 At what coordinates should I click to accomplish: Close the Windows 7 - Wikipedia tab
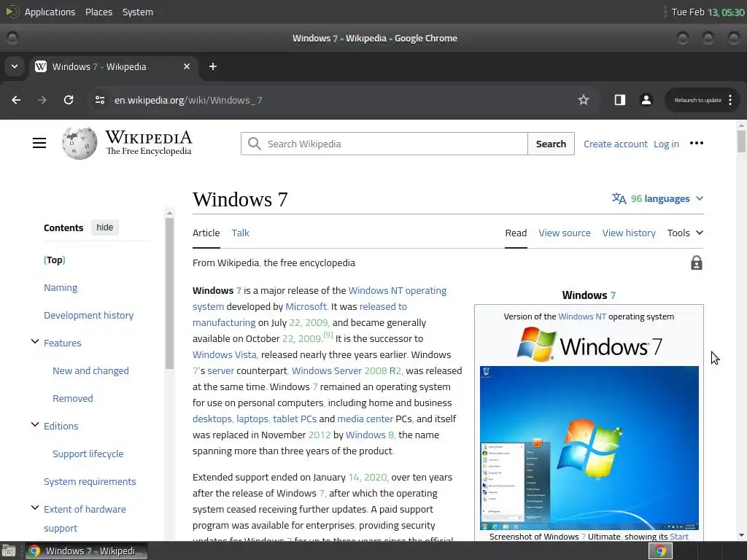click(x=187, y=66)
